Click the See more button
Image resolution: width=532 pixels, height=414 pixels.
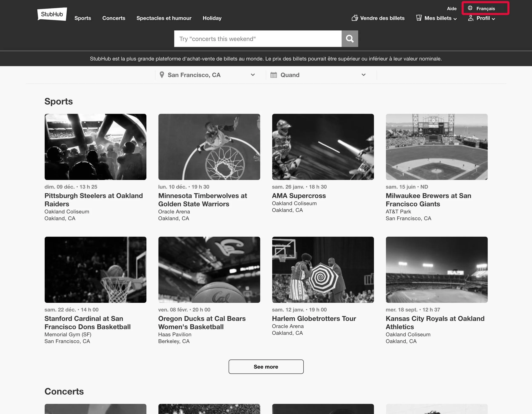(266, 367)
